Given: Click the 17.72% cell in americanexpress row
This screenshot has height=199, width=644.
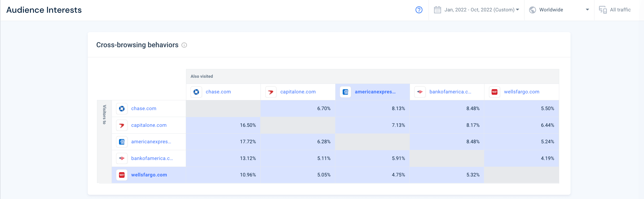Looking at the screenshot, I should [x=223, y=142].
